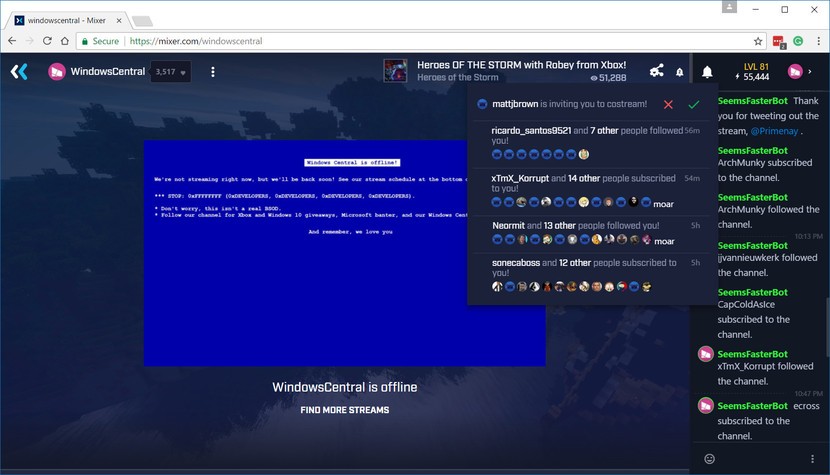The height and width of the screenshot is (475, 830).
Task: Click the Heroes of the Storm game thumbnail
Action: click(395, 71)
